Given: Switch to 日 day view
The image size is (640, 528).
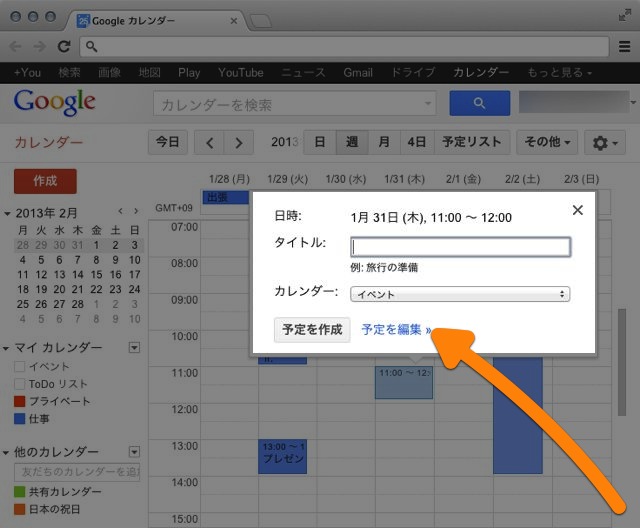Looking at the screenshot, I should point(320,142).
